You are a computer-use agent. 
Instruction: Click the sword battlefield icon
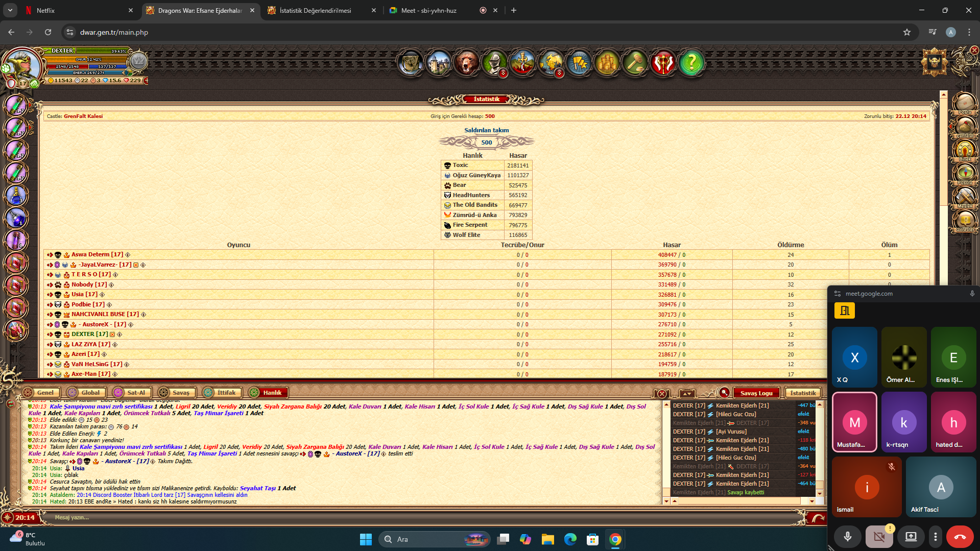(x=522, y=63)
